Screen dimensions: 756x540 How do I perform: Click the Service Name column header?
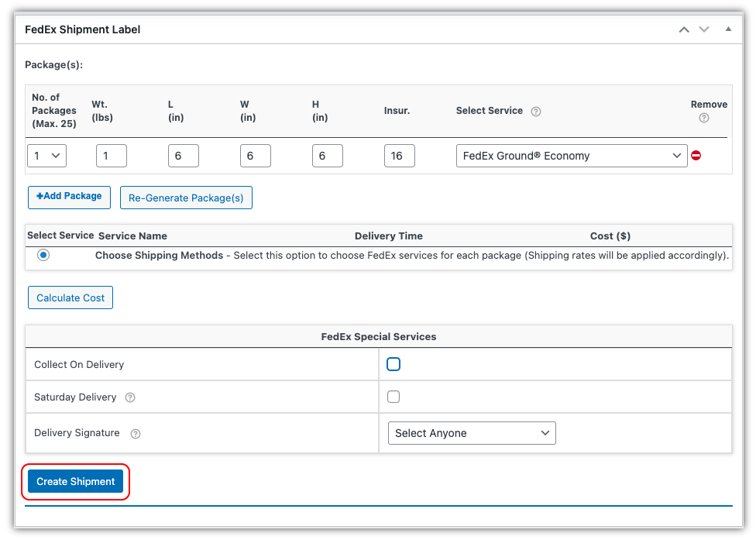[x=132, y=236]
